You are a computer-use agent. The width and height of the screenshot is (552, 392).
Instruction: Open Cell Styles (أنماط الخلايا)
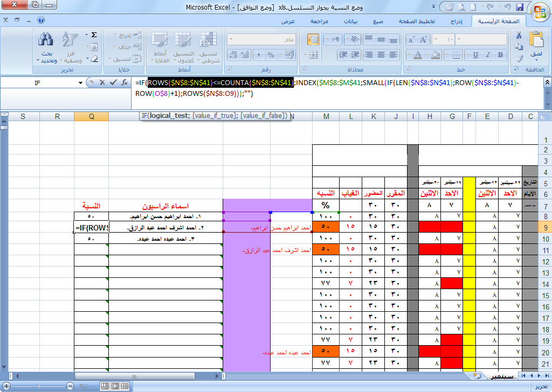(160, 47)
